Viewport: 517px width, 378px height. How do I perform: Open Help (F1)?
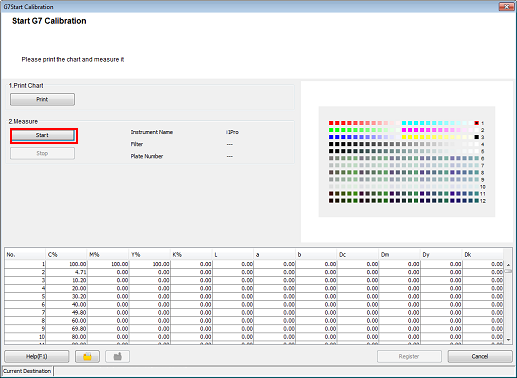[x=37, y=356]
